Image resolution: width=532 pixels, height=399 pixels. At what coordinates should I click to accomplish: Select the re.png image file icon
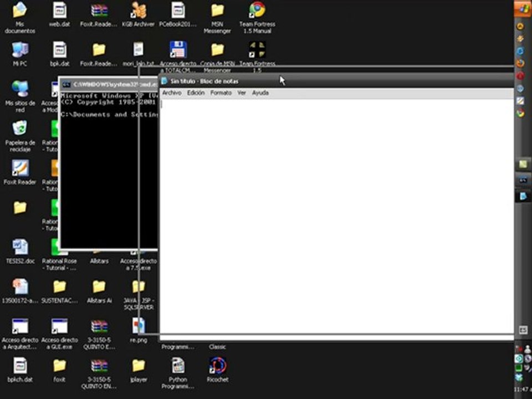point(138,330)
